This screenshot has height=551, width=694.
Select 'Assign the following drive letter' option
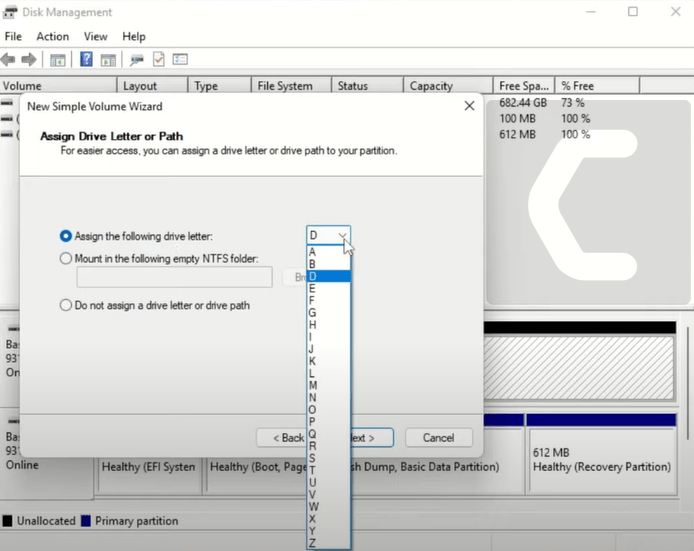click(x=66, y=236)
